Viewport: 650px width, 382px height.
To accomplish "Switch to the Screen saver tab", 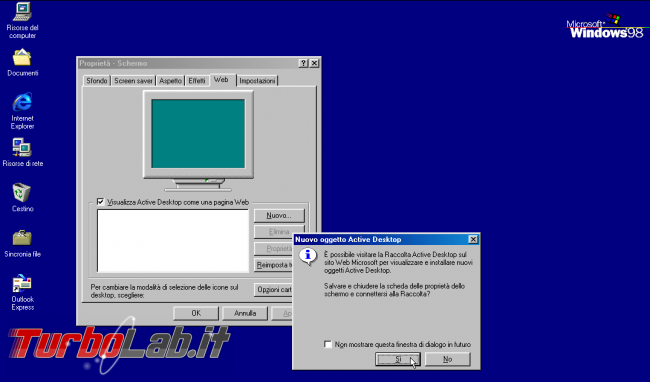I will click(x=133, y=81).
